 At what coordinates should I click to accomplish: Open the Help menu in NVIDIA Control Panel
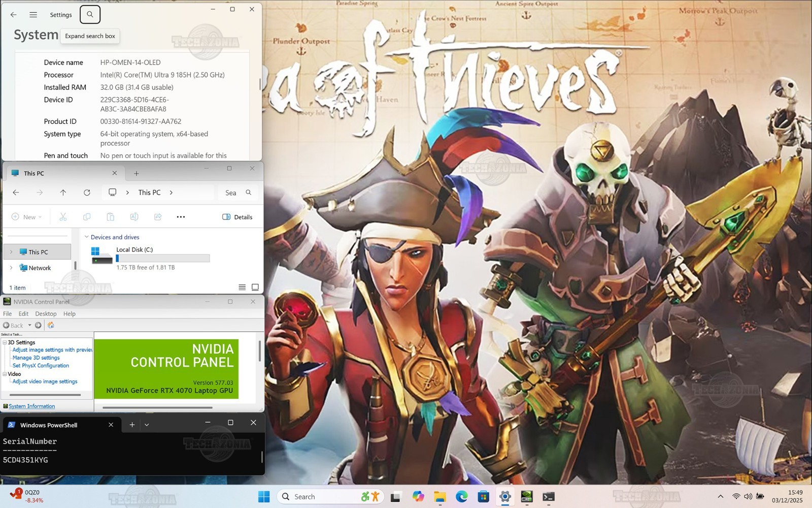point(70,314)
